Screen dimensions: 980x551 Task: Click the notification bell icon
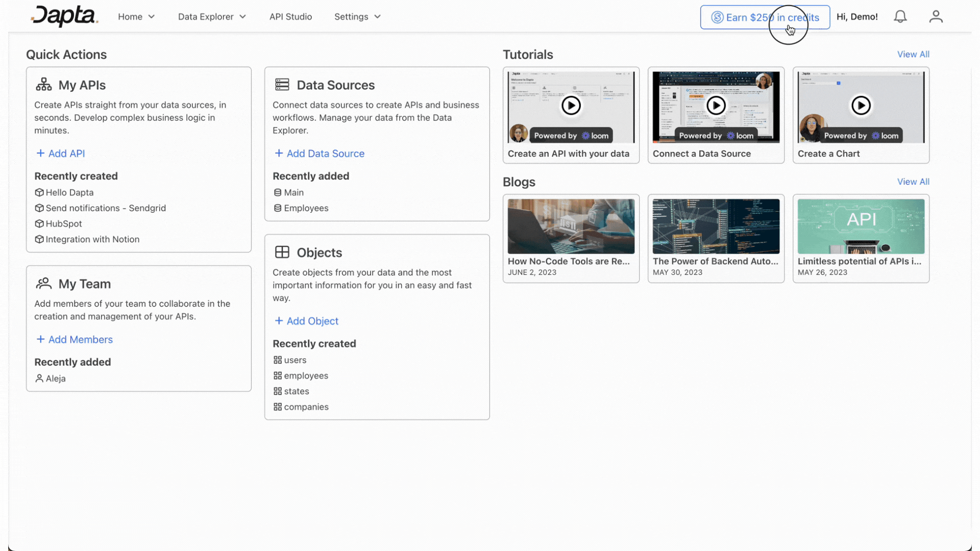(900, 17)
